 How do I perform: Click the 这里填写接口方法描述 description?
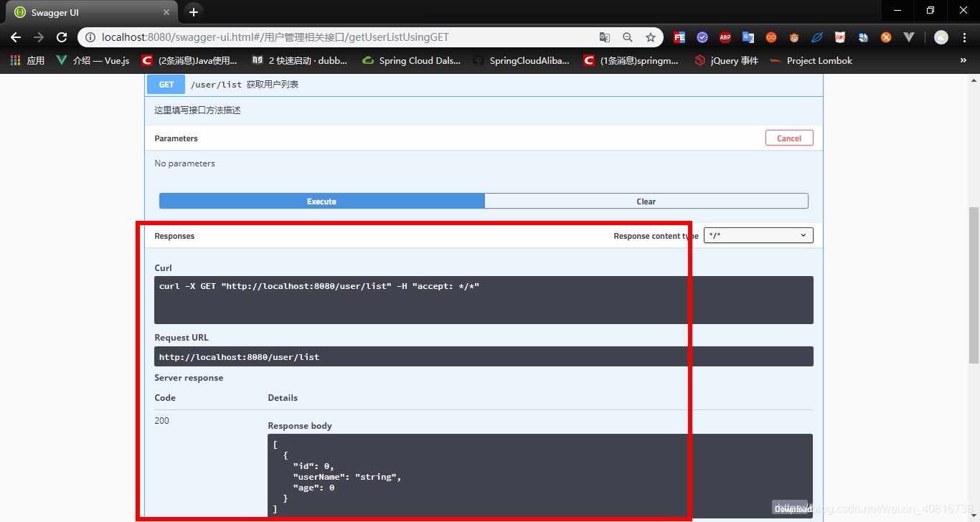click(198, 110)
